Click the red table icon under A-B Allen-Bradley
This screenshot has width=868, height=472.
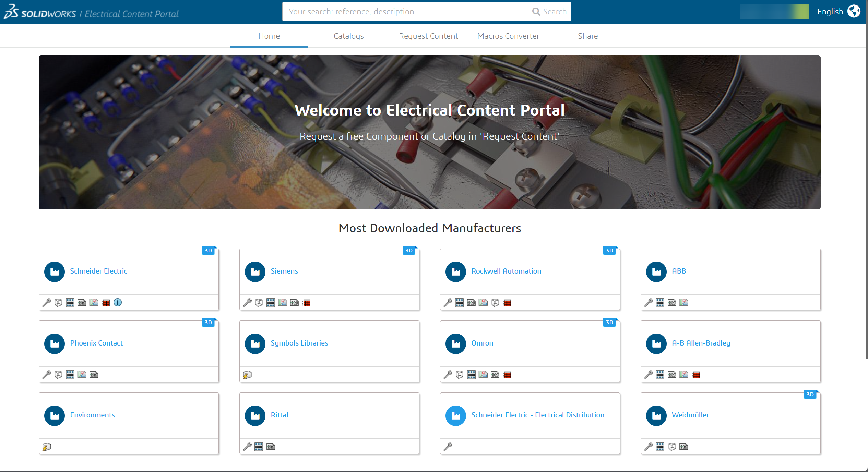pos(696,375)
